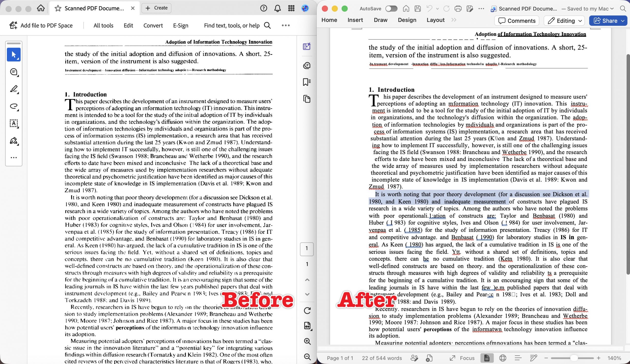Zoom out on the PDF
The height and width of the screenshot is (364, 630).
tap(307, 357)
